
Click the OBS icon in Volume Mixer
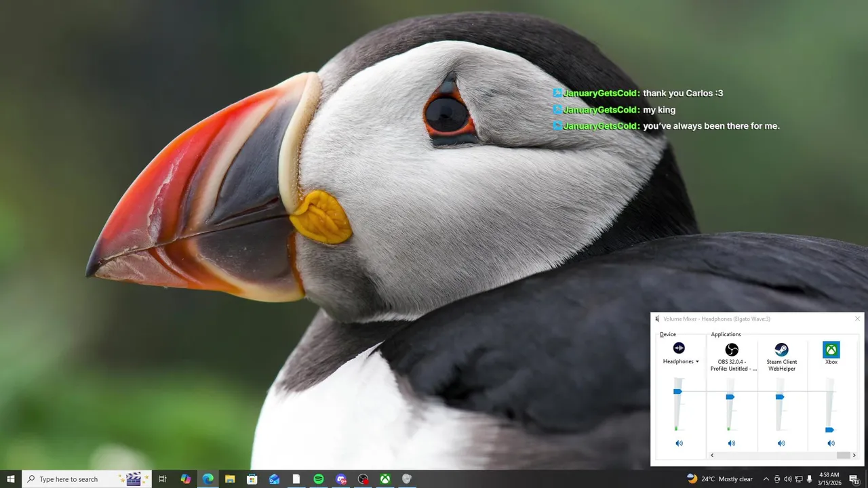732,350
